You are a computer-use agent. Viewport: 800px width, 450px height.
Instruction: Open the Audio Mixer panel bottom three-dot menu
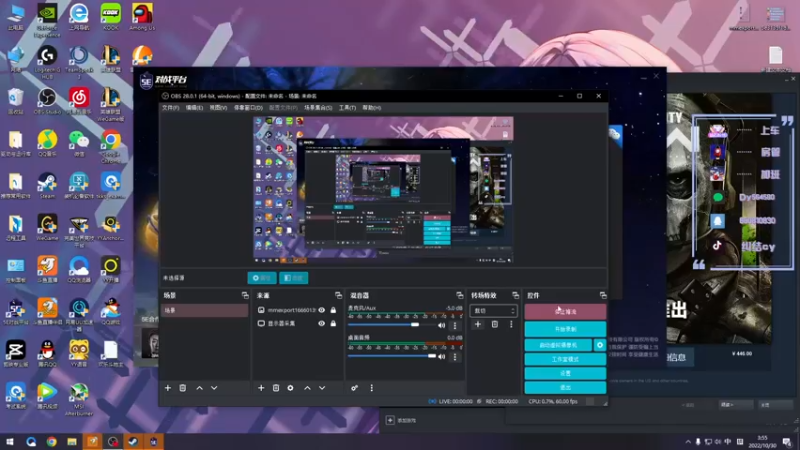tap(371, 388)
